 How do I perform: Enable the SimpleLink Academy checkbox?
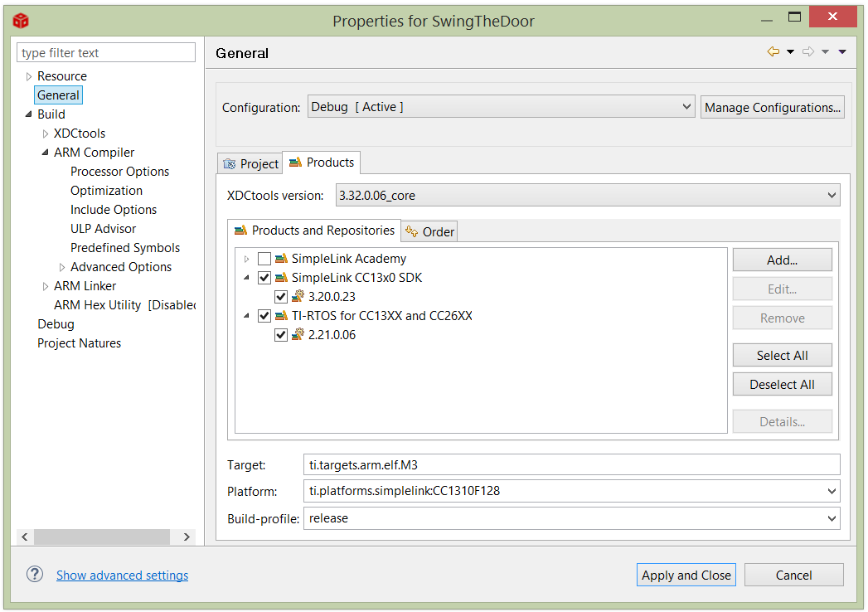coord(264,259)
